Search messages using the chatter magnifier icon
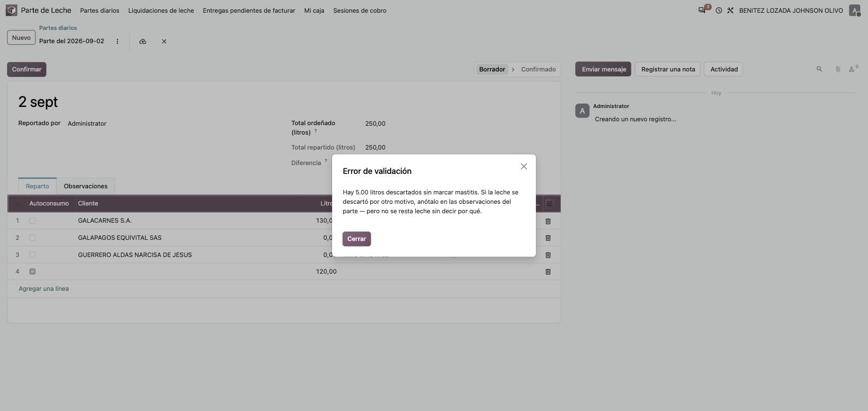Image resolution: width=868 pixels, height=411 pixels. point(819,69)
